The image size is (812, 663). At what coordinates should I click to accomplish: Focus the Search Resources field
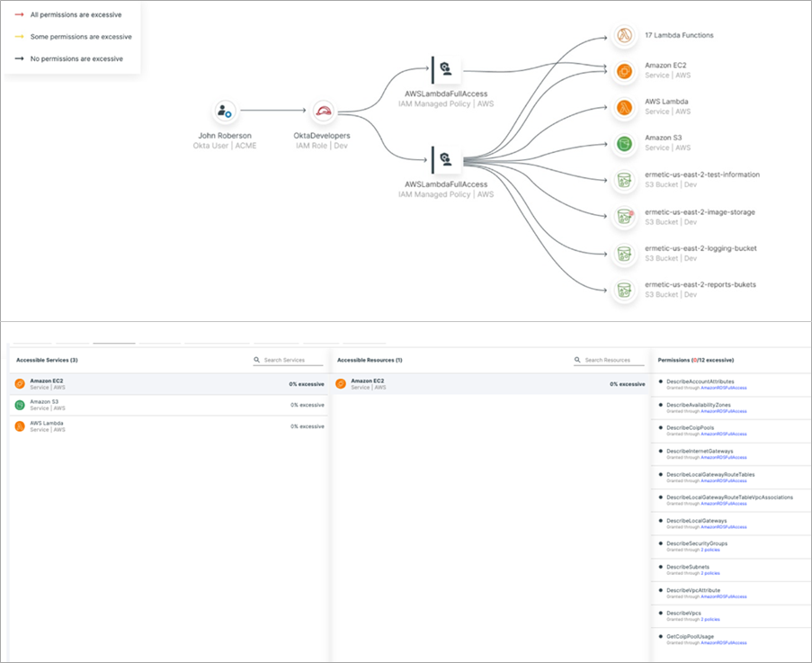click(609, 360)
